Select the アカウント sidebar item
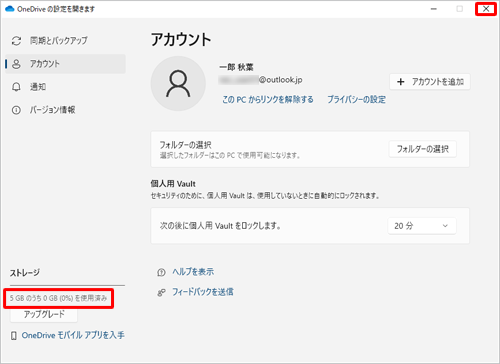The height and width of the screenshot is (364, 500). 66,64
